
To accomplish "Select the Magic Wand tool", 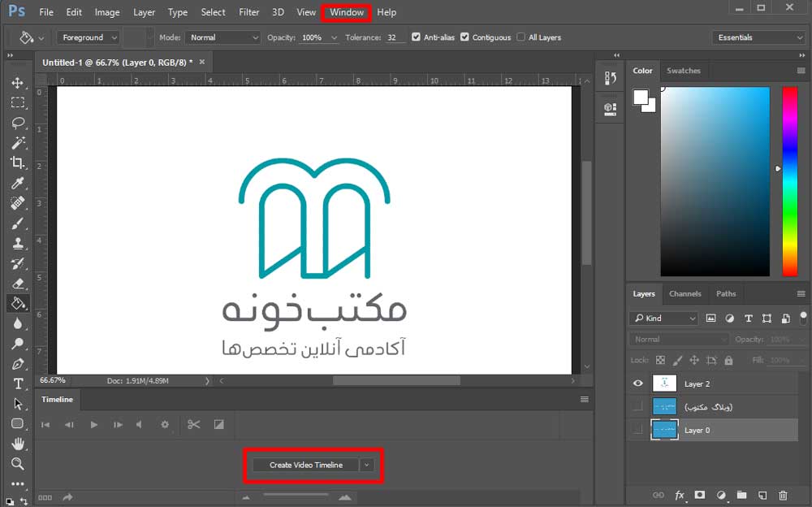I will tap(18, 142).
